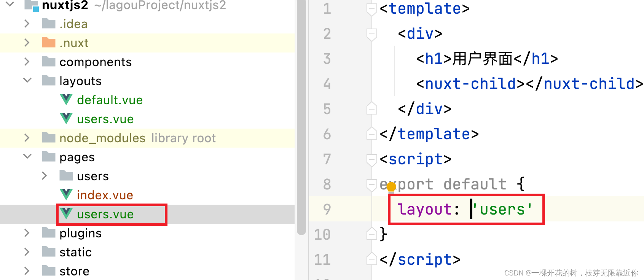The image size is (644, 280).
Task: Fold the div block on line 2
Action: (372, 34)
